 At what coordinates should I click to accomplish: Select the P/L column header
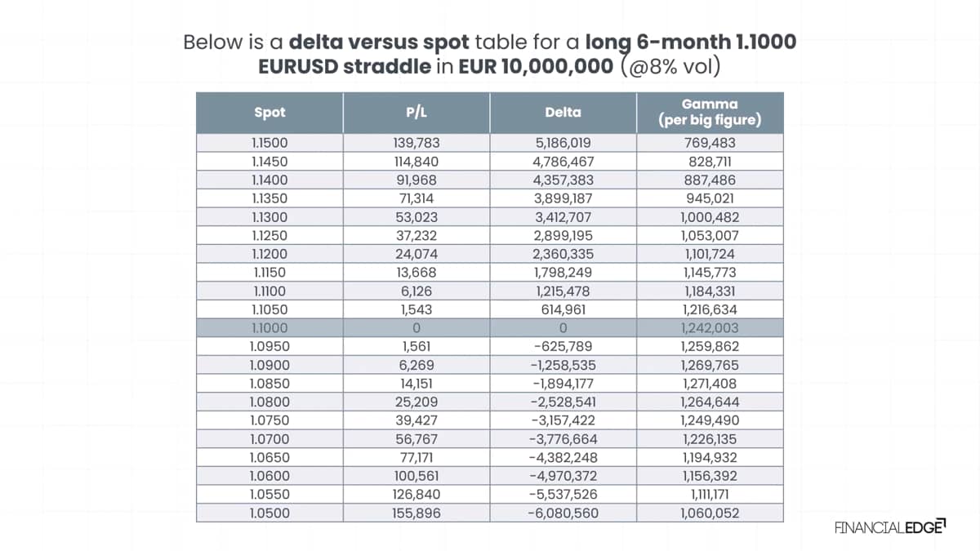pyautogui.click(x=416, y=113)
